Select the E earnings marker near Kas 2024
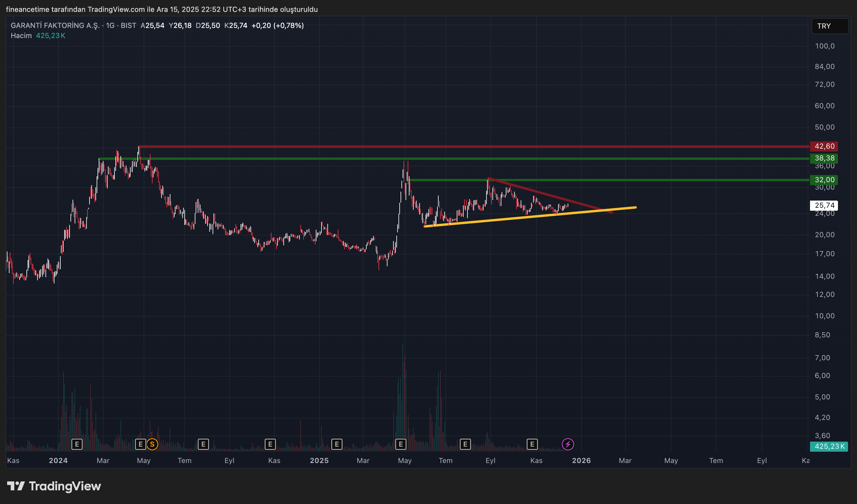Image resolution: width=857 pixels, height=504 pixels. pyautogui.click(x=270, y=444)
